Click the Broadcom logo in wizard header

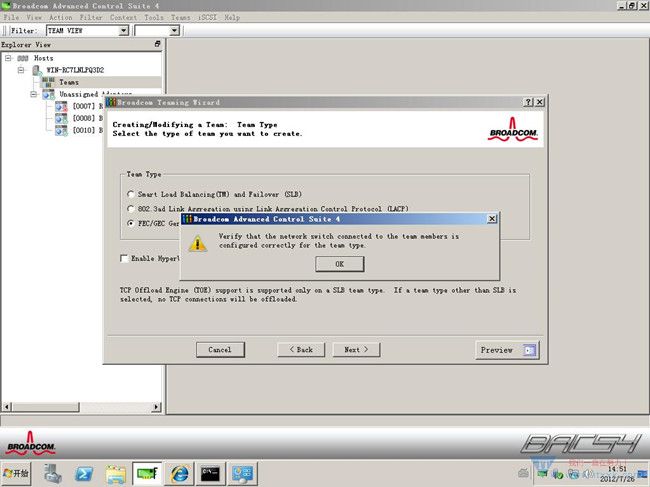pyautogui.click(x=513, y=129)
